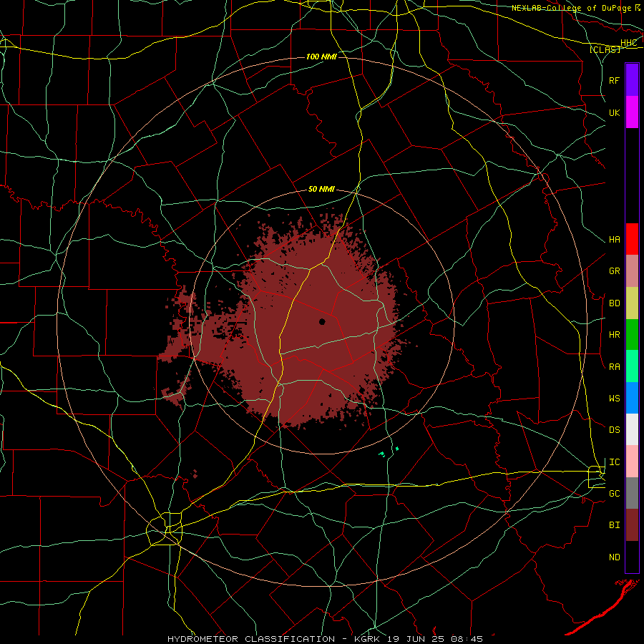
Task: Click the IC legend label
Action: click(x=614, y=462)
